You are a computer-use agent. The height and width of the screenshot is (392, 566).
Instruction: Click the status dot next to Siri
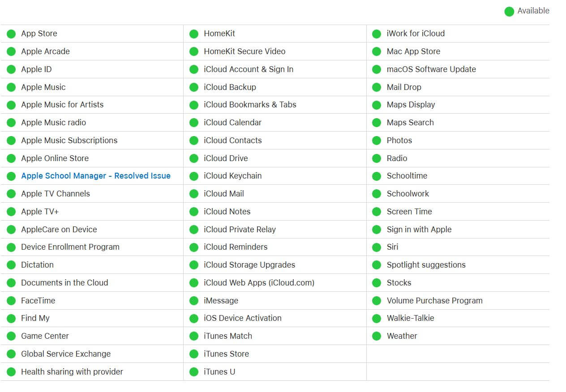tap(377, 247)
